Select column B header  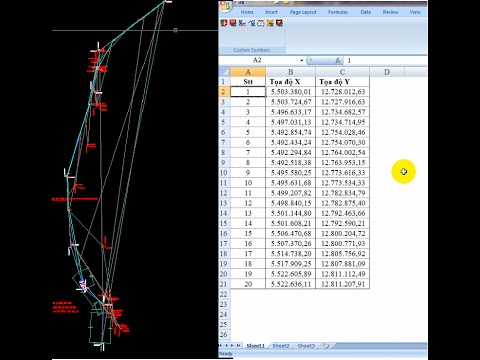click(290, 72)
